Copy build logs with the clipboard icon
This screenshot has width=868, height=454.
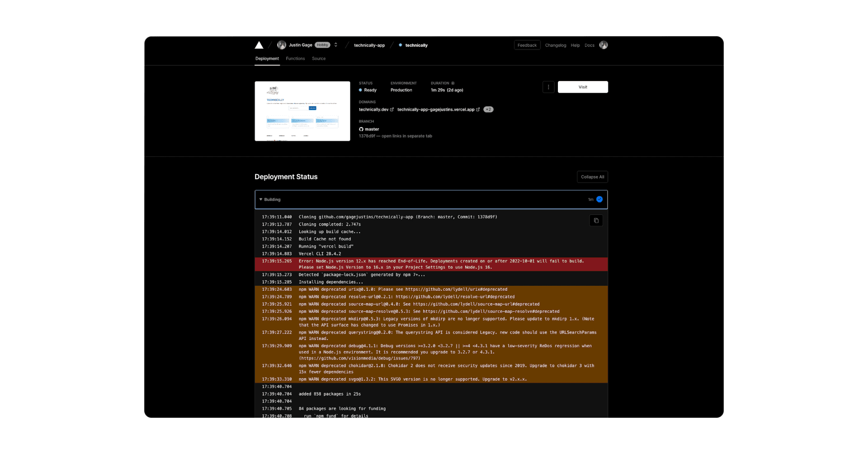click(x=596, y=221)
